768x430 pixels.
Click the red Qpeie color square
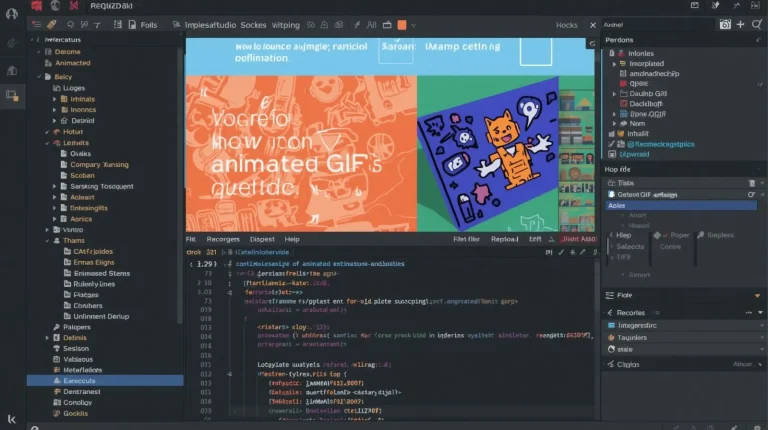point(623,84)
